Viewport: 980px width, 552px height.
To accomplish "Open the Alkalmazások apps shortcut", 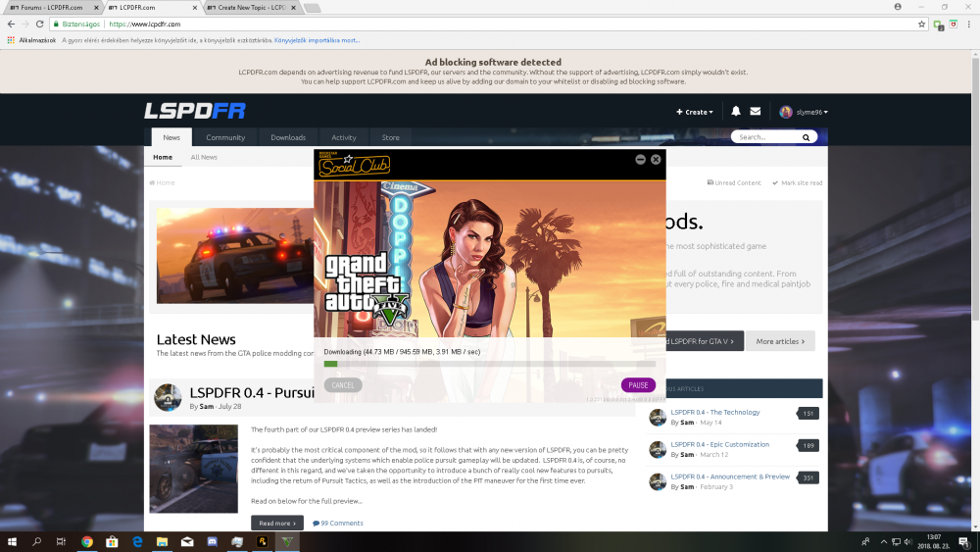I will 31,40.
